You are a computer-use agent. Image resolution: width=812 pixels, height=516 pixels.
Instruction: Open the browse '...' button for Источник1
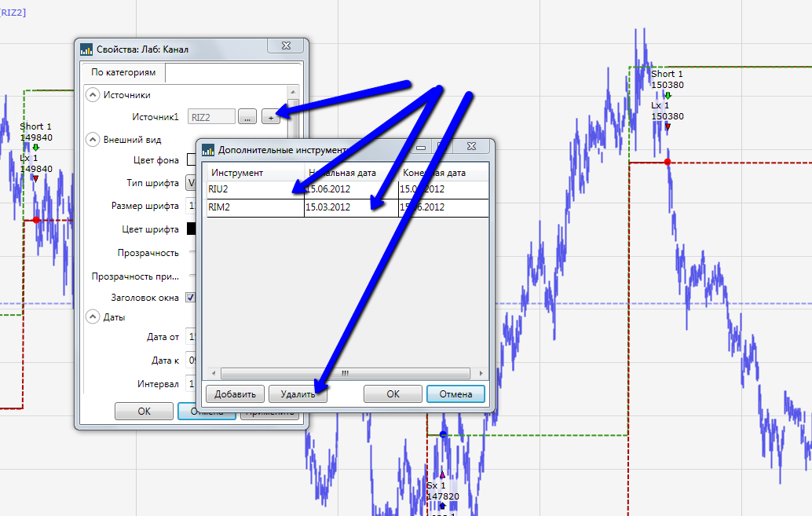(247, 117)
